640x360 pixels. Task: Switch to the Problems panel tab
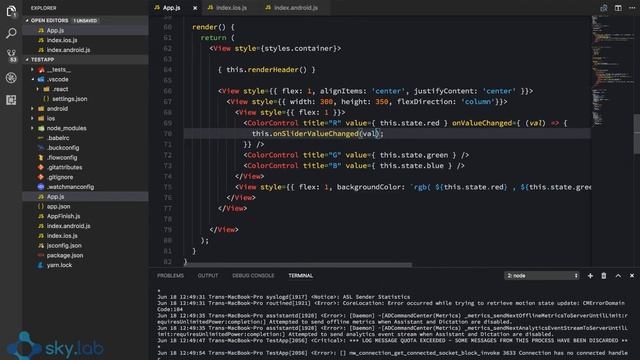[170, 276]
